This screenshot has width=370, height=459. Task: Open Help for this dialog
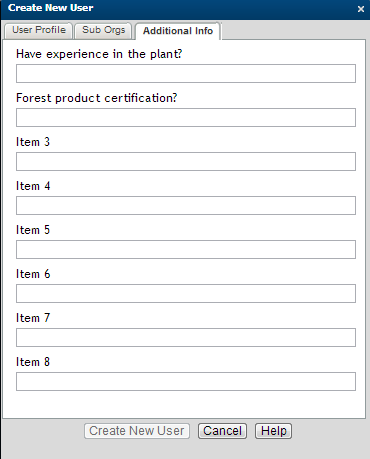(273, 431)
